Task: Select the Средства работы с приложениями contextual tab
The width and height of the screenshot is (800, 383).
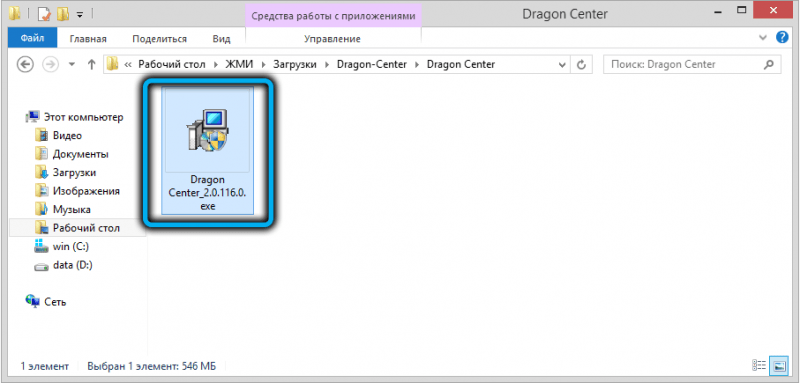Action: (x=333, y=16)
